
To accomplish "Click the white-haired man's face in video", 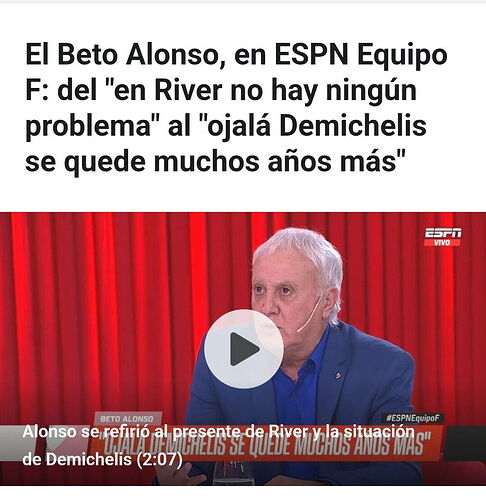I will click(288, 293).
